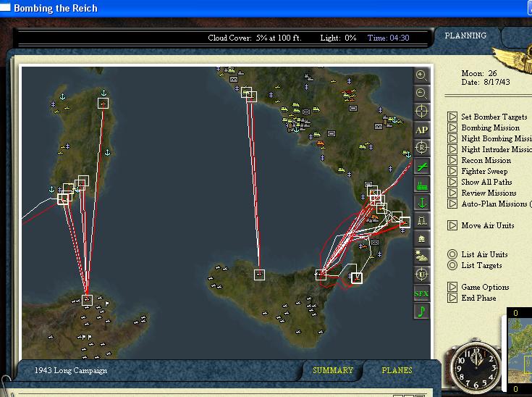Toggle SFX sound effects
Viewport: 532px width, 397px height.
point(421,293)
